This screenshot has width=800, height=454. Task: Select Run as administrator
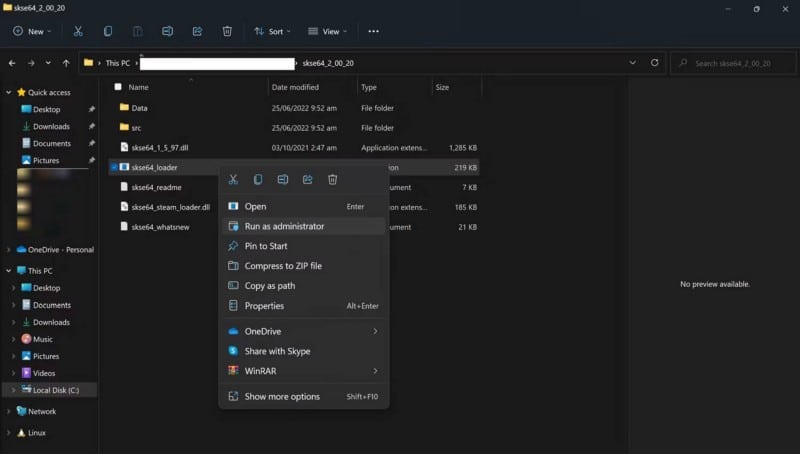coord(284,226)
